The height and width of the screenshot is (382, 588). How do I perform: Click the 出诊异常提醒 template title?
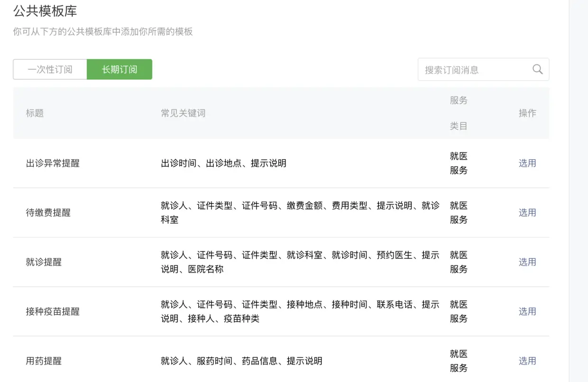pyautogui.click(x=53, y=163)
